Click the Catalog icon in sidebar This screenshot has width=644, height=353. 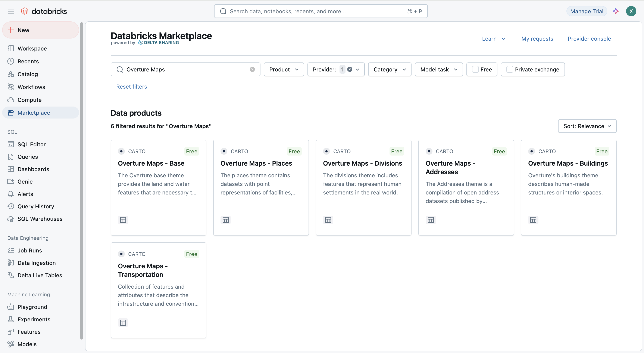[x=10, y=74]
